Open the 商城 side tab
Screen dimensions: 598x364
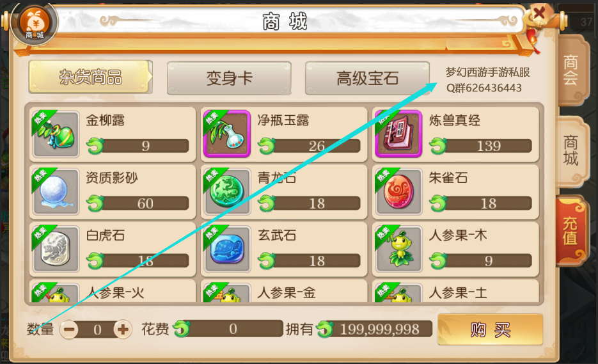571,151
